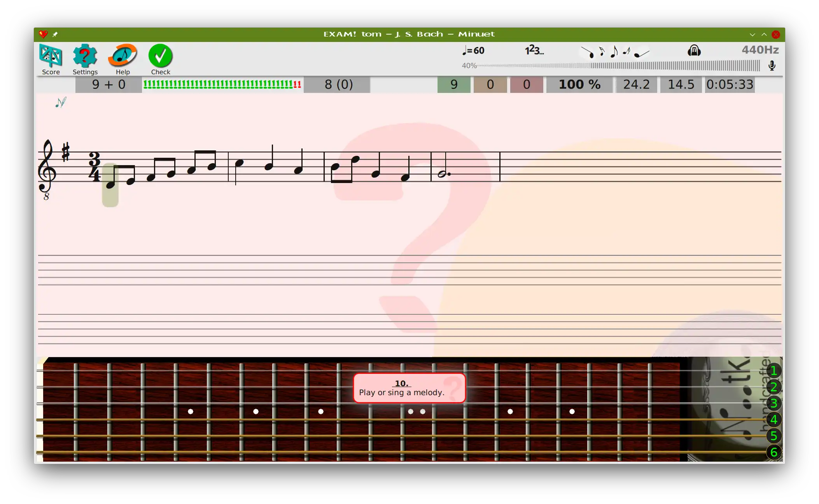Click the green correct answers counter
The image size is (819, 504).
(x=453, y=84)
